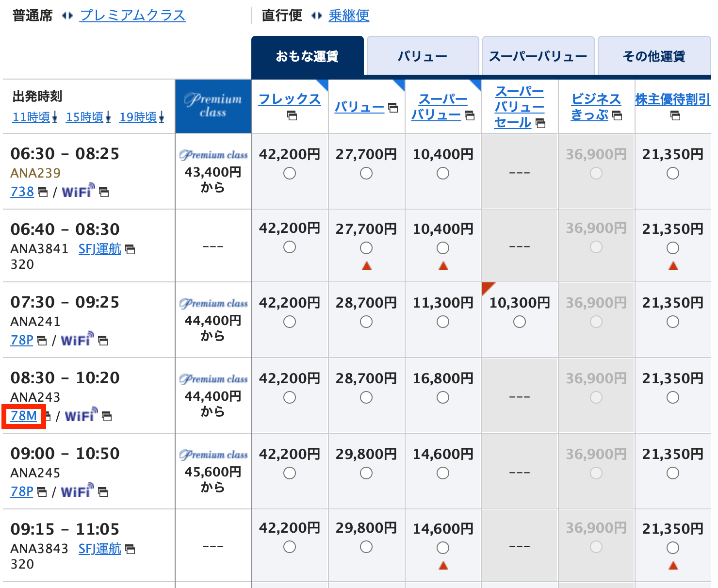The width and height of the screenshot is (718, 588).
Task: Click Premium class header cell
Action: 213,106
